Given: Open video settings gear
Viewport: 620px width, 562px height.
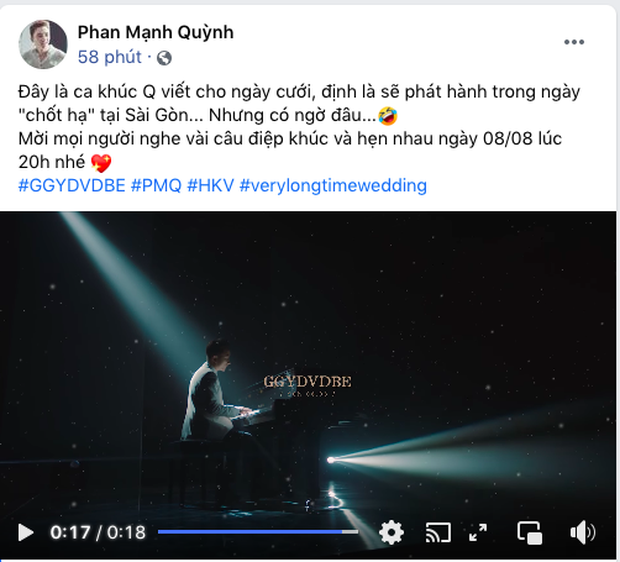Looking at the screenshot, I should click(x=391, y=532).
